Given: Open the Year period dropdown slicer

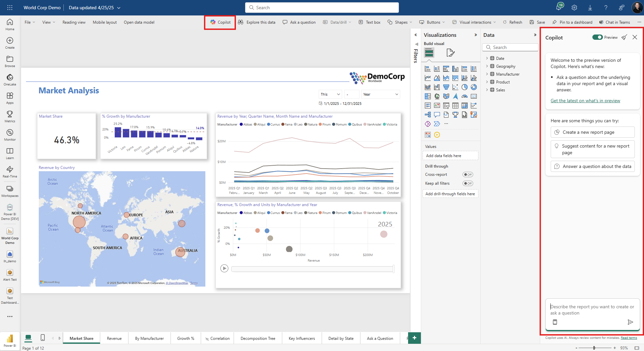Looking at the screenshot, I should 380,94.
